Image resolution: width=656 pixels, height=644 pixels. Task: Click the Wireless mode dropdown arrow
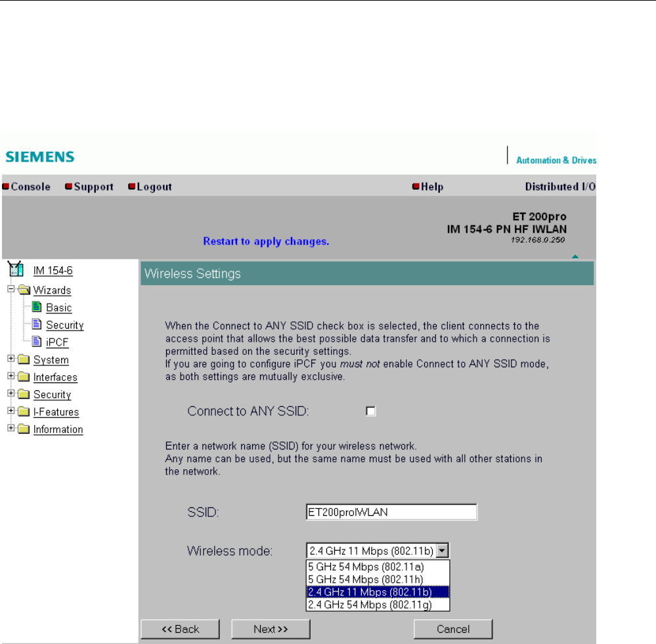point(442,551)
